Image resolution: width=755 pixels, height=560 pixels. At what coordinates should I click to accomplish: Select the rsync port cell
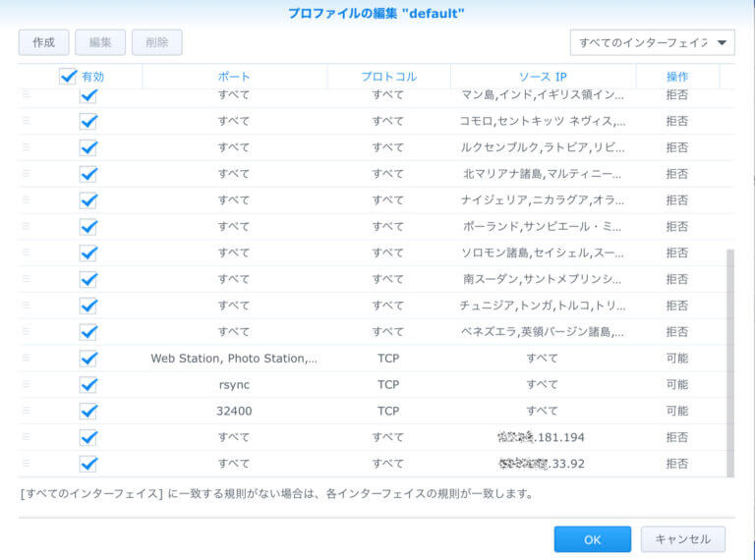234,385
